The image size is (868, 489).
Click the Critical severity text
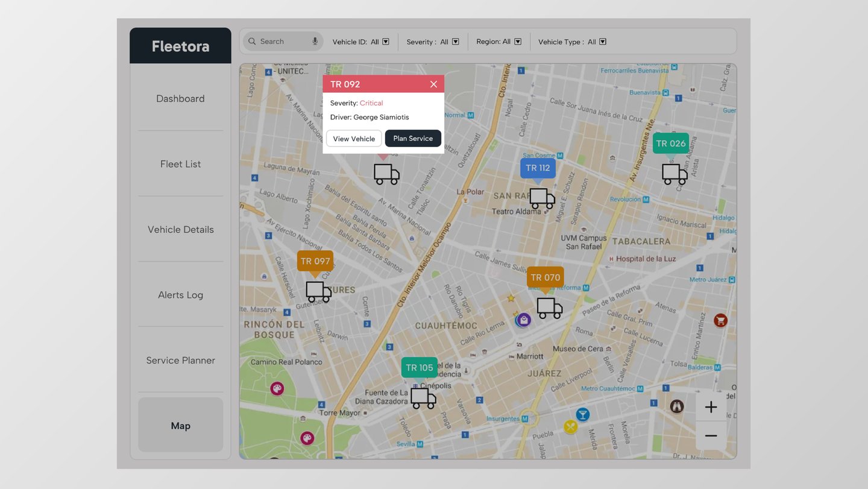coord(371,103)
